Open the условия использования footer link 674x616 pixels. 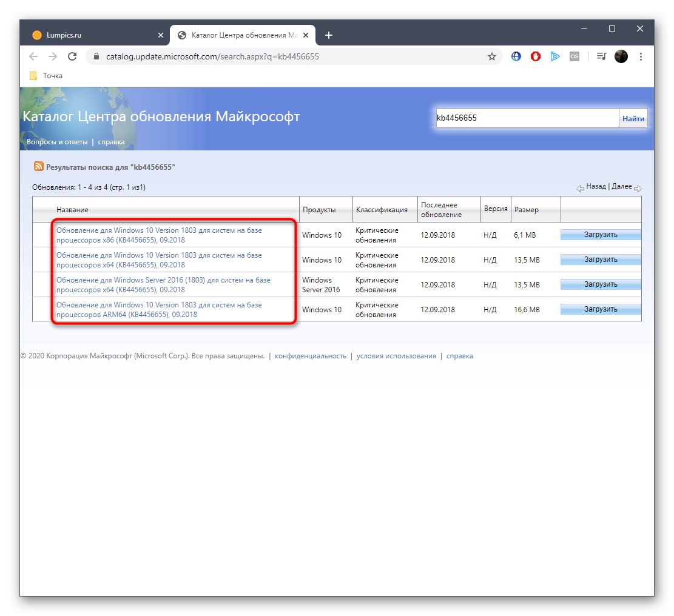(396, 356)
